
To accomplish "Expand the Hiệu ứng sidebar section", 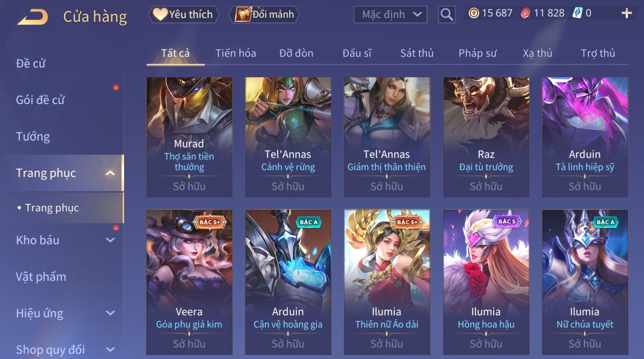I will 110,313.
